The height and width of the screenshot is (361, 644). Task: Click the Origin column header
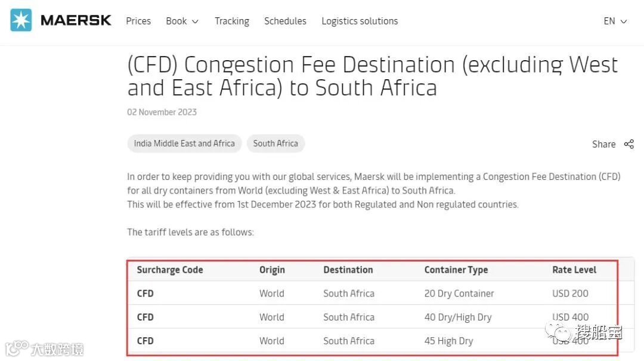[x=272, y=270]
